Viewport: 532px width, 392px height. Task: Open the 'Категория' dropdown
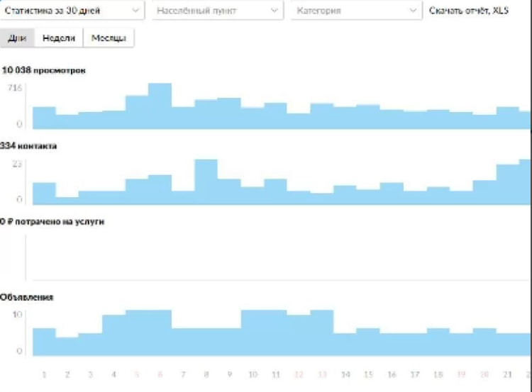(x=357, y=11)
